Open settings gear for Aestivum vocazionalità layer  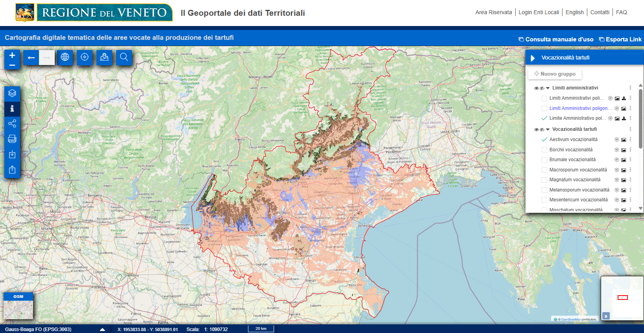[x=616, y=140]
